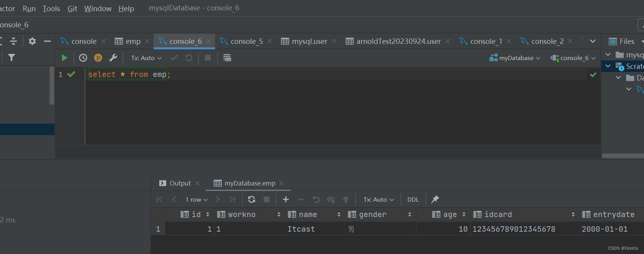Close the Output result tab

coord(197,183)
